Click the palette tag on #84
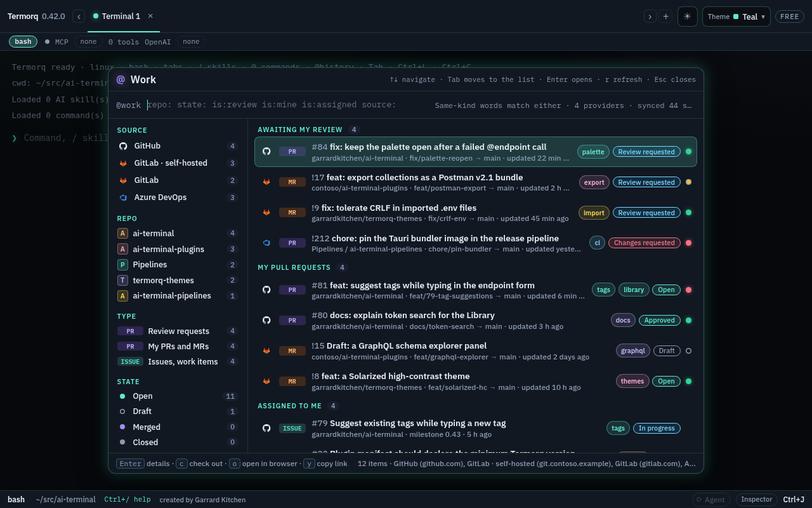812x508 pixels. coord(593,152)
